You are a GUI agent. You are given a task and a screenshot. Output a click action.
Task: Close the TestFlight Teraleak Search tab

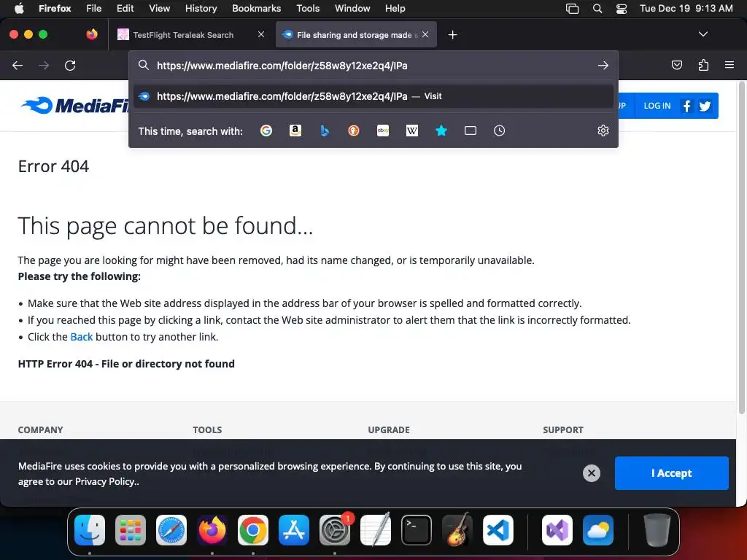pyautogui.click(x=261, y=34)
